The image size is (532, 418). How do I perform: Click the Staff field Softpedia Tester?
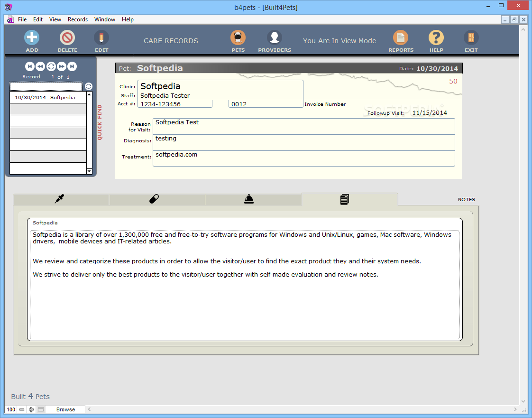pos(220,95)
